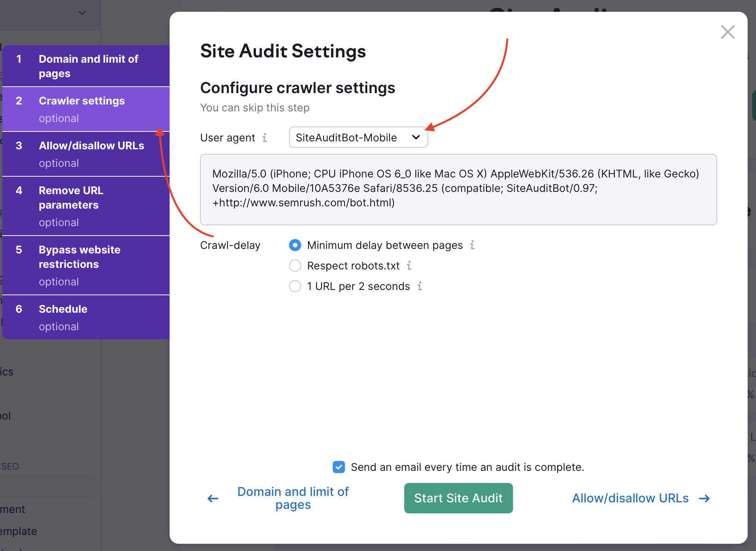Click the user agent string text box
The height and width of the screenshot is (551, 756).
[x=458, y=190]
